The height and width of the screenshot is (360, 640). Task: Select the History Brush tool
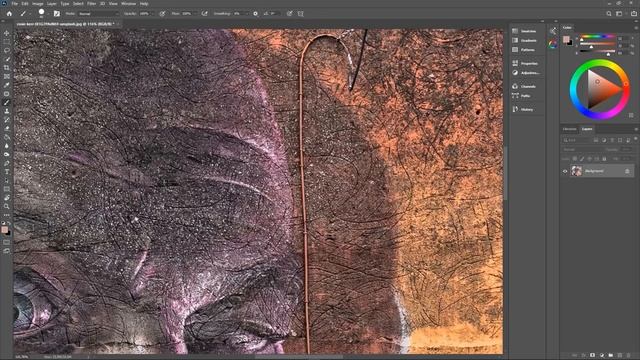(7, 120)
